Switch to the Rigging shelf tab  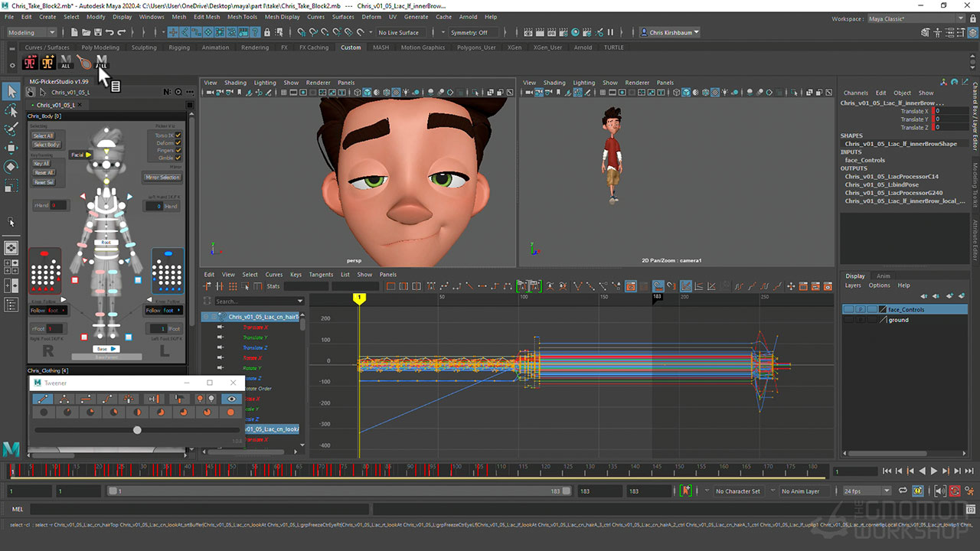(179, 47)
